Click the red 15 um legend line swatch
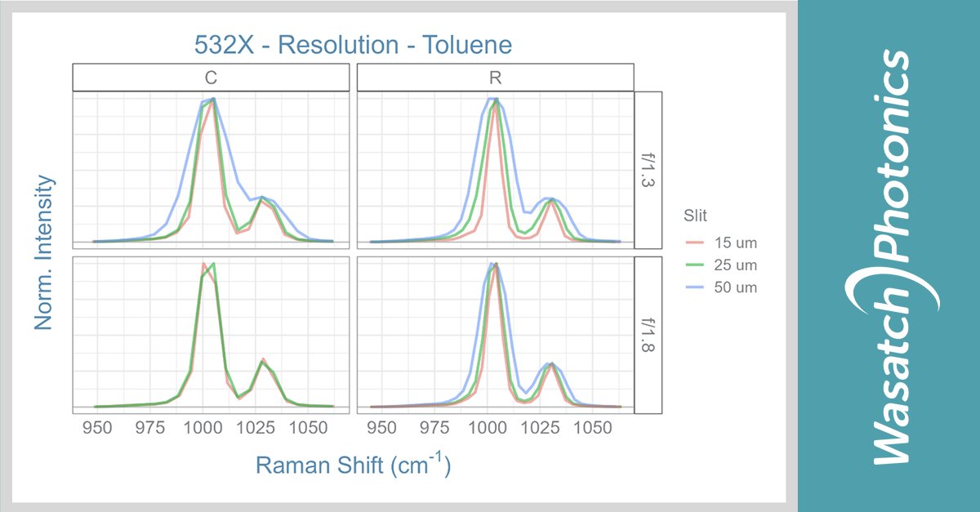This screenshot has width=980, height=512. coord(695,243)
